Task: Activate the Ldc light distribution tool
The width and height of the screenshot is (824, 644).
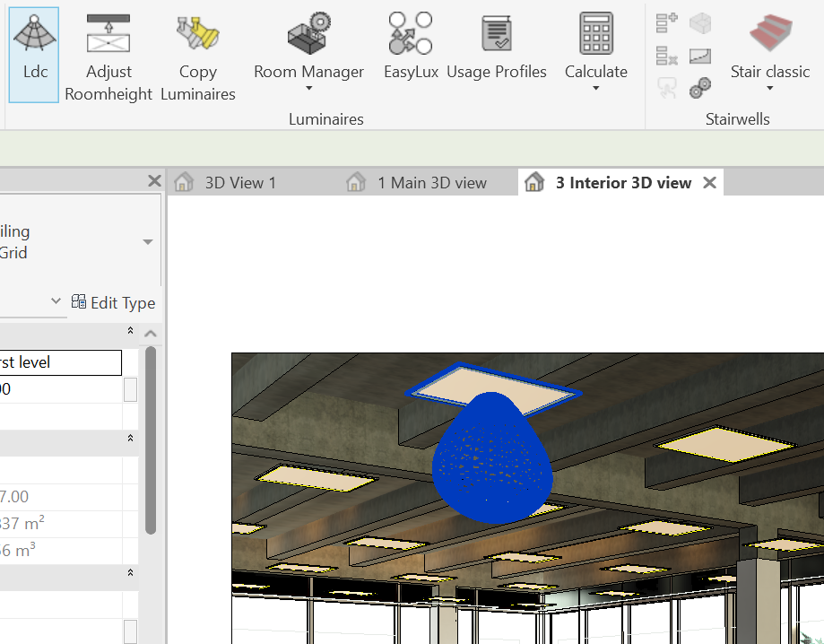Action: 35,52
